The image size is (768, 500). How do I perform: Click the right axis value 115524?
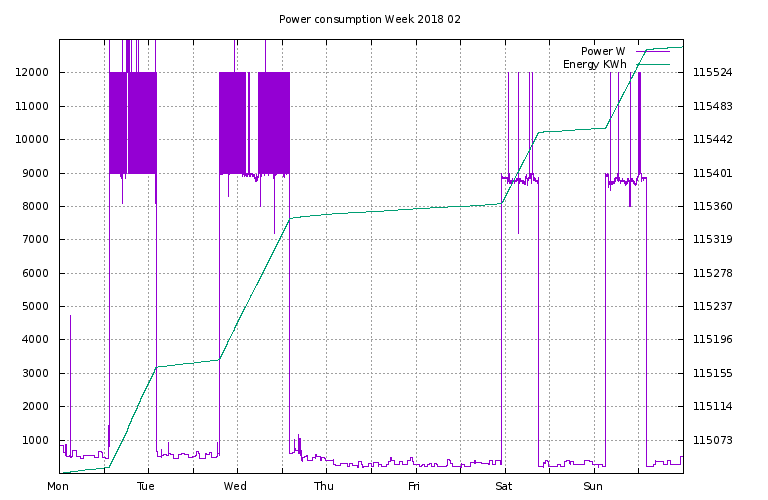click(x=713, y=72)
